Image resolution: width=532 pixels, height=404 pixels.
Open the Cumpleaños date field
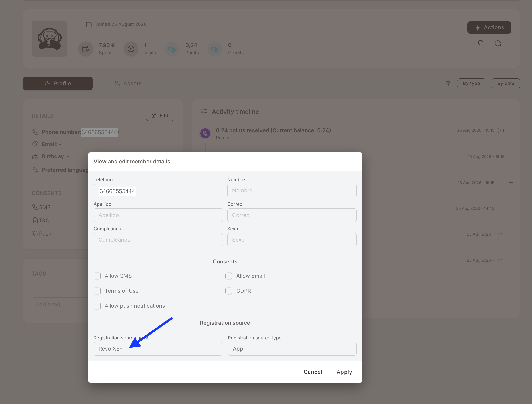(x=158, y=240)
